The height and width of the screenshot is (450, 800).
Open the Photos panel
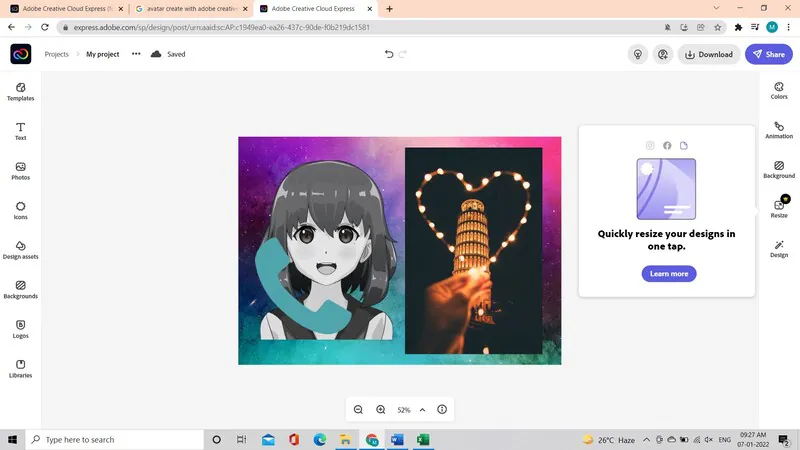click(x=20, y=171)
